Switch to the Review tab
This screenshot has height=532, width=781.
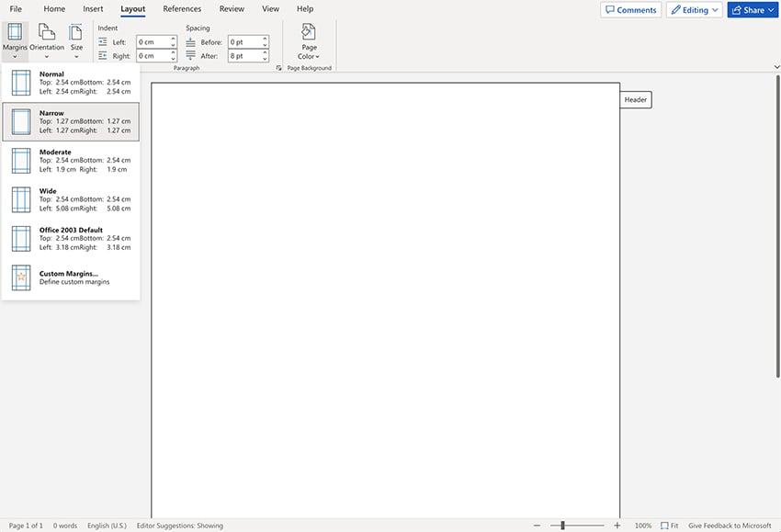pos(232,9)
